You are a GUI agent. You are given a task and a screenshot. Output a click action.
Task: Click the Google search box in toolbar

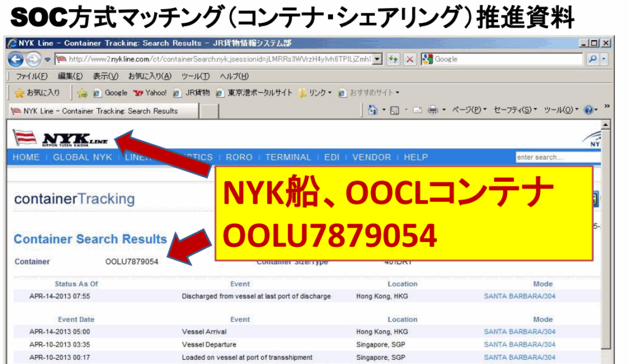501,60
